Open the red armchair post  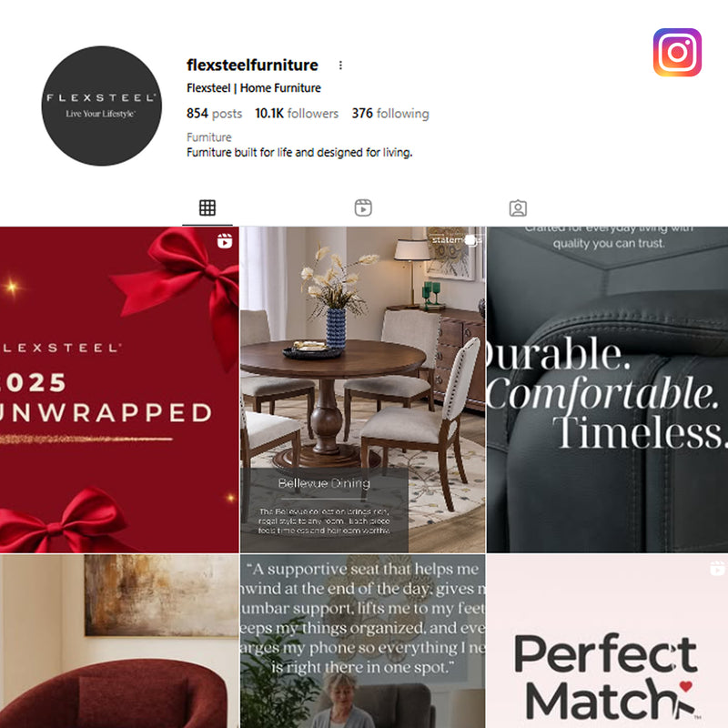click(119, 642)
